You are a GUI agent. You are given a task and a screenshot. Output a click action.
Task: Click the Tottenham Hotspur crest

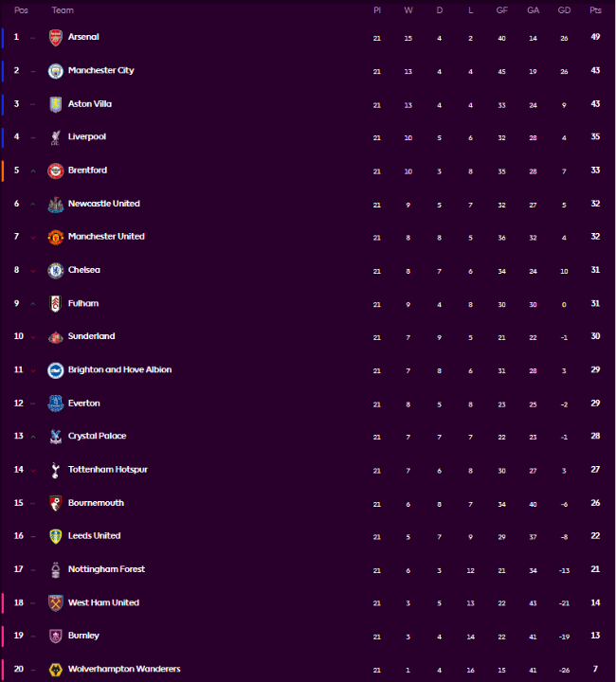[55, 470]
